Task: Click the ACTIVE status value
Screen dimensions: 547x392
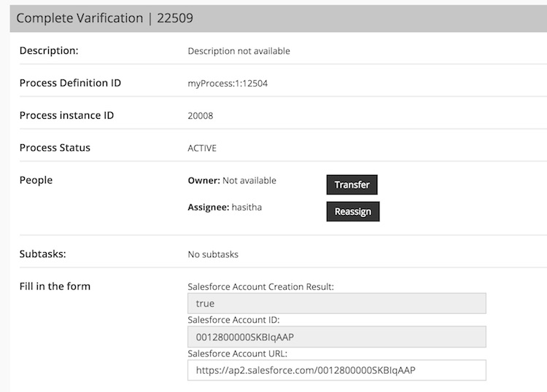Action: tap(202, 148)
